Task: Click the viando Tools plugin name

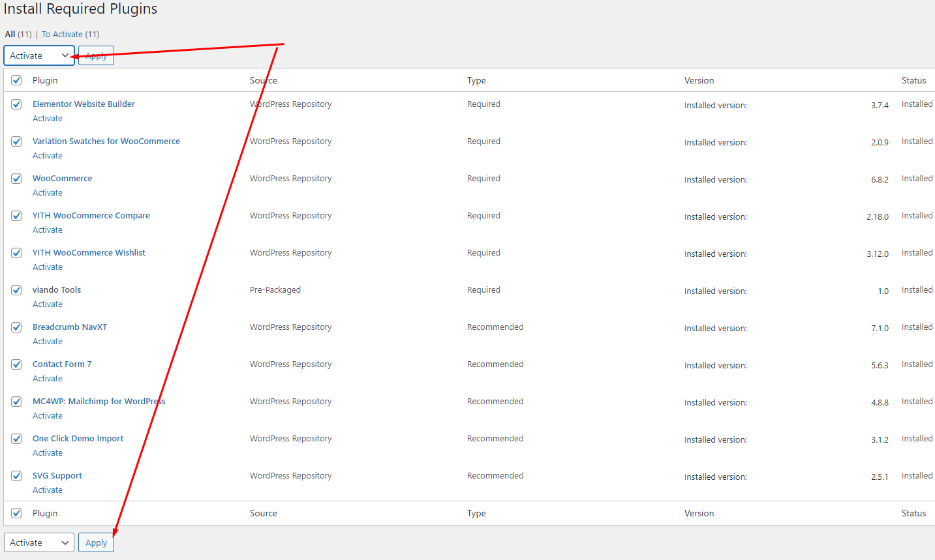Action: click(57, 289)
